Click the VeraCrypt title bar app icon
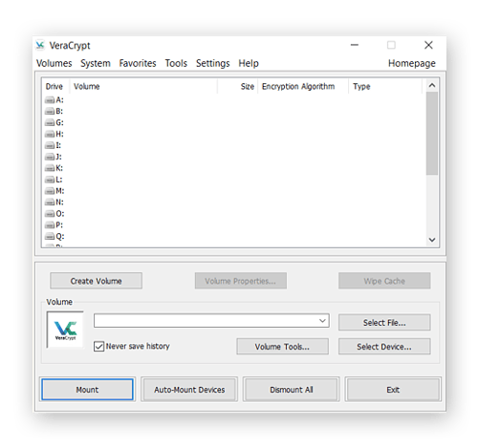The height and width of the screenshot is (448, 478). tap(40, 45)
